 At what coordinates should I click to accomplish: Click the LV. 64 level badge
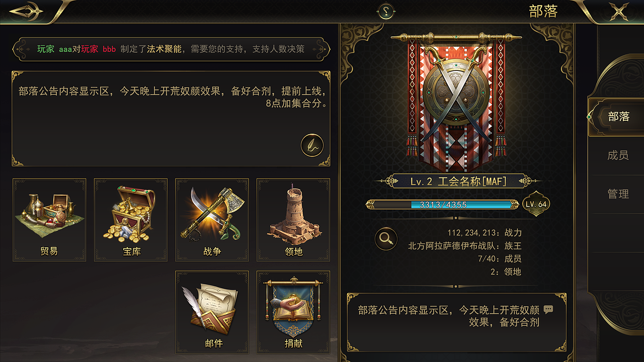point(536,204)
